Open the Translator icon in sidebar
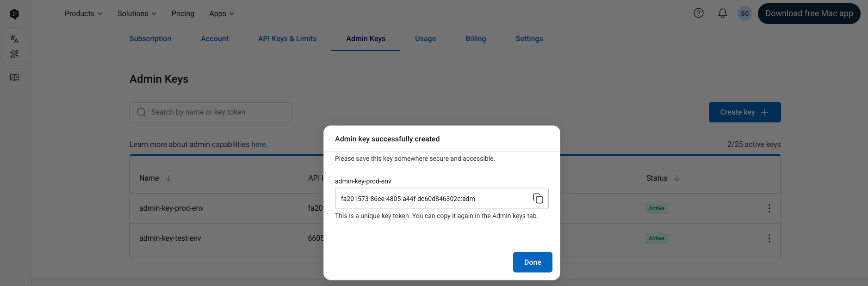The width and height of the screenshot is (868, 286). pos(14,39)
